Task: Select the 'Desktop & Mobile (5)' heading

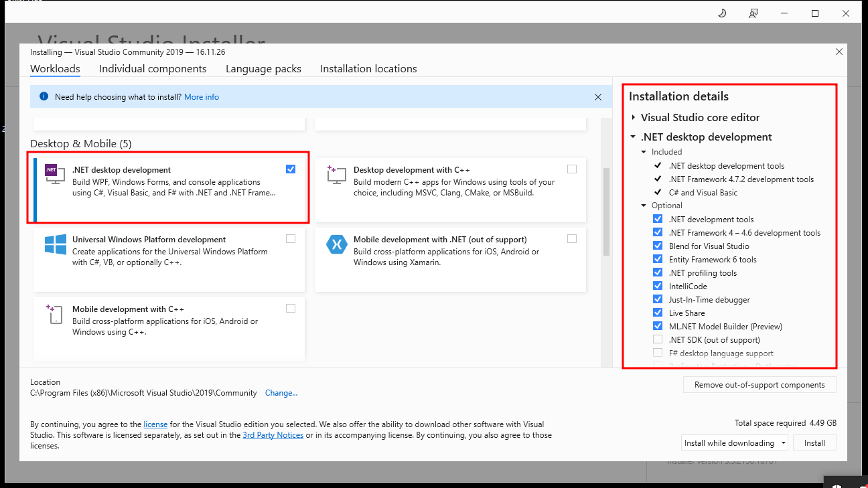Action: pyautogui.click(x=81, y=144)
